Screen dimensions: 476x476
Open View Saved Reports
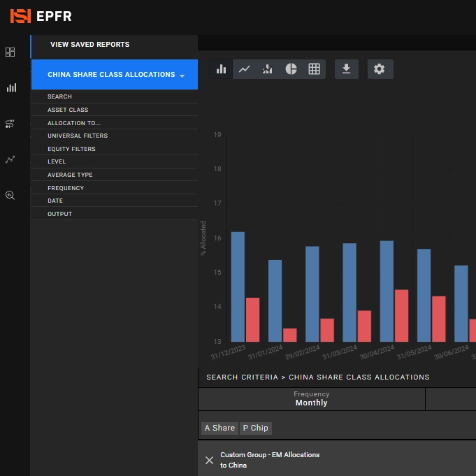click(x=89, y=45)
